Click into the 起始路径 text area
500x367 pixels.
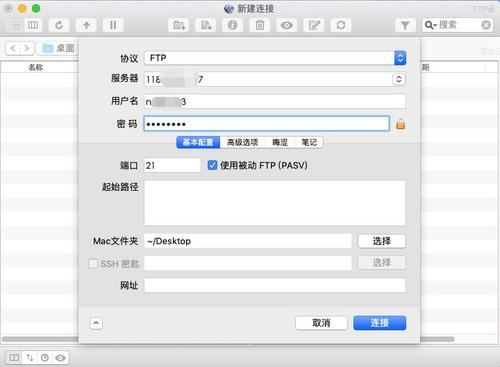275,203
